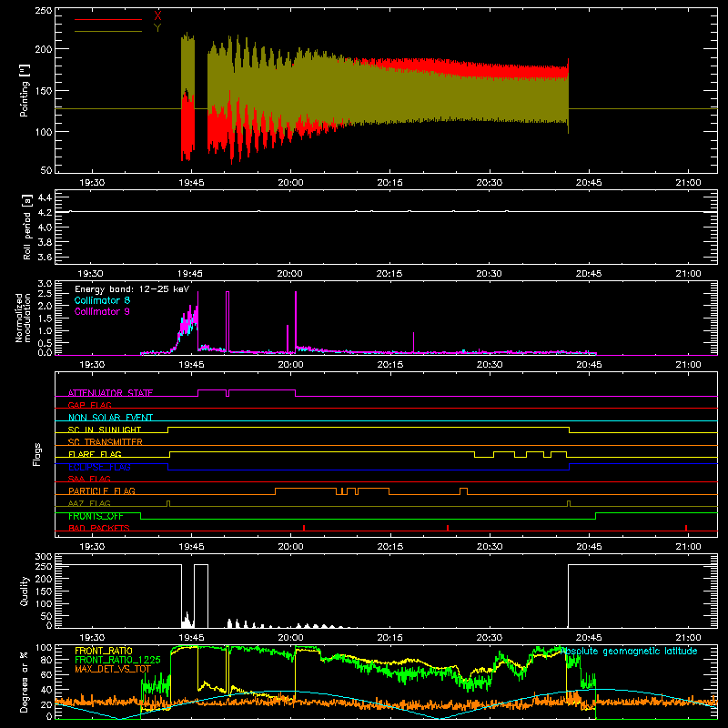Click the BAD_PACKETS label
The height and width of the screenshot is (728, 728).
(99, 528)
